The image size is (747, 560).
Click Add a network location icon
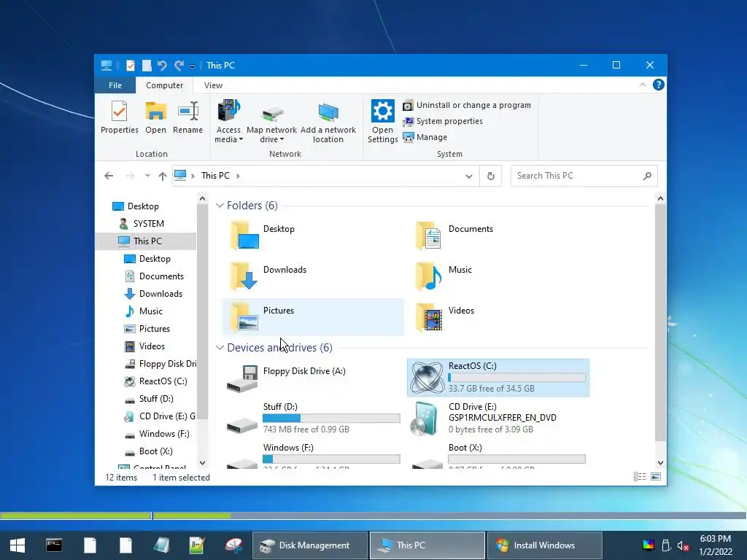coord(328,122)
